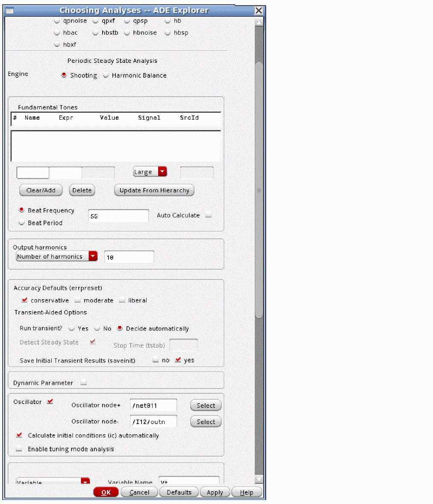Viewport: 433px width, 504px height.
Task: Click the scrollbar up arrow
Action: [x=259, y=22]
